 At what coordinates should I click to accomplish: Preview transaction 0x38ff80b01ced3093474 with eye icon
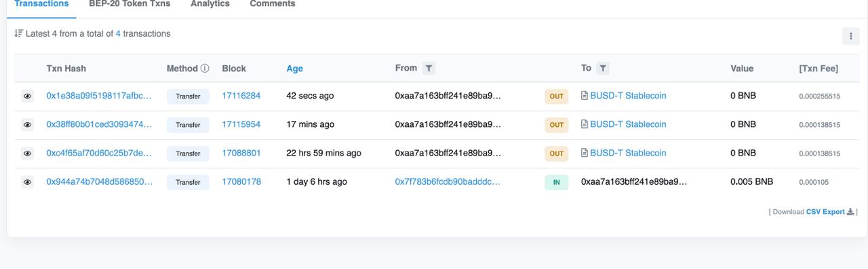pos(28,125)
